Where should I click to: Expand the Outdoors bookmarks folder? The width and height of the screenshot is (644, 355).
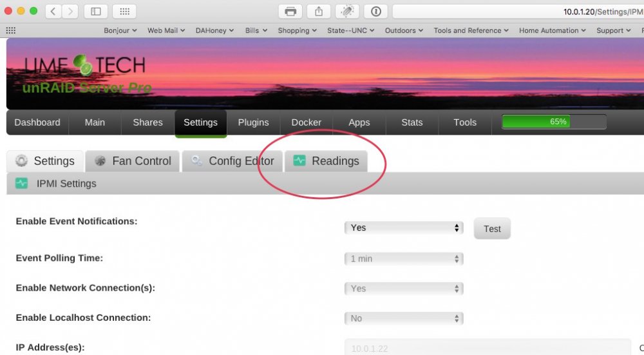404,30
